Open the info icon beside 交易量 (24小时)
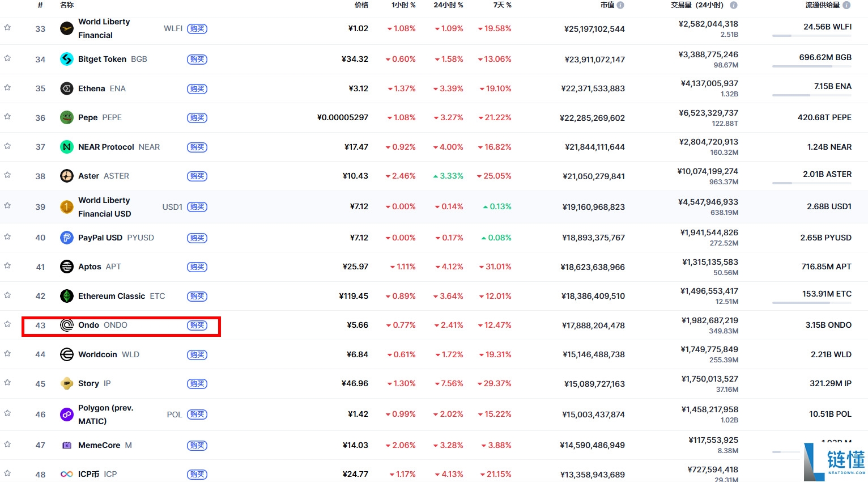868x482 pixels. point(734,5)
